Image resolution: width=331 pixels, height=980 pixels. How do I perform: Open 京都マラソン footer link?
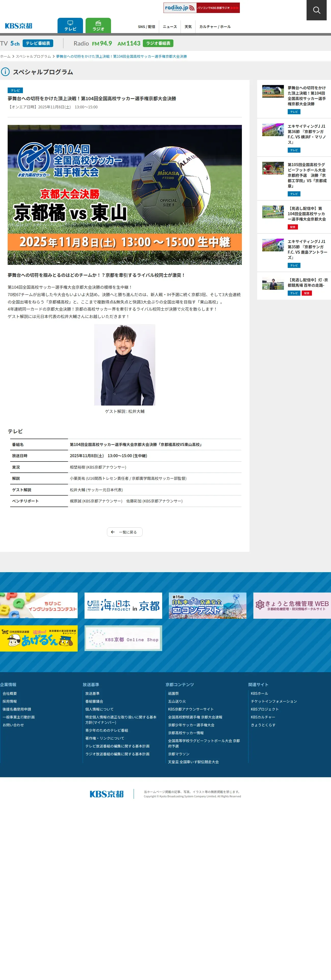point(179,754)
